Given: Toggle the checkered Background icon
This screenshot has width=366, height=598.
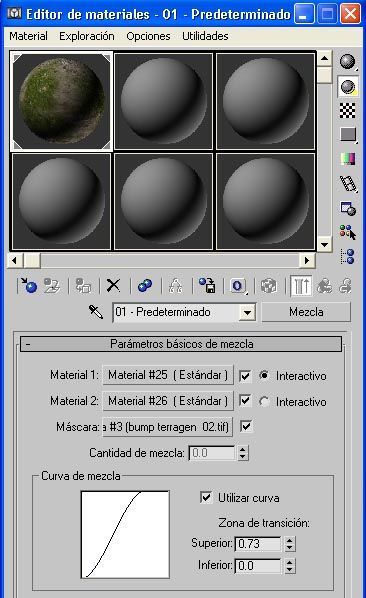Looking at the screenshot, I should 348,111.
